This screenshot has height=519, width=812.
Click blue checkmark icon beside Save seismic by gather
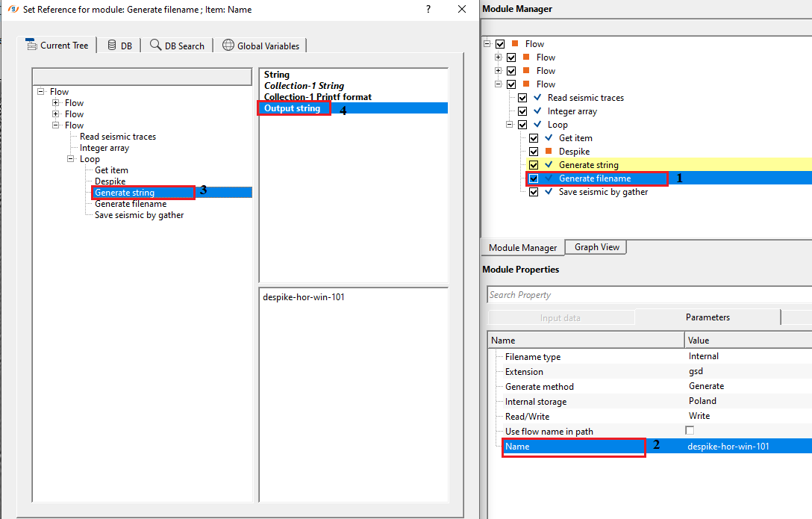click(549, 192)
